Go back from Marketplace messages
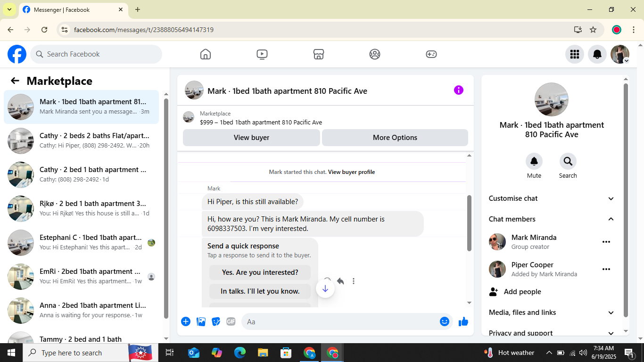 coord(15,81)
